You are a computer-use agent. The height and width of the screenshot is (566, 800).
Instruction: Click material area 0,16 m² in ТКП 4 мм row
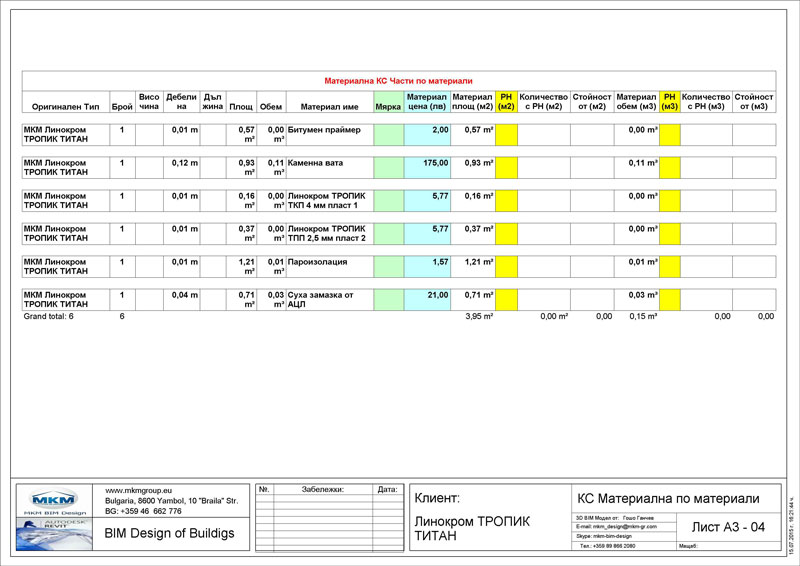click(x=479, y=196)
